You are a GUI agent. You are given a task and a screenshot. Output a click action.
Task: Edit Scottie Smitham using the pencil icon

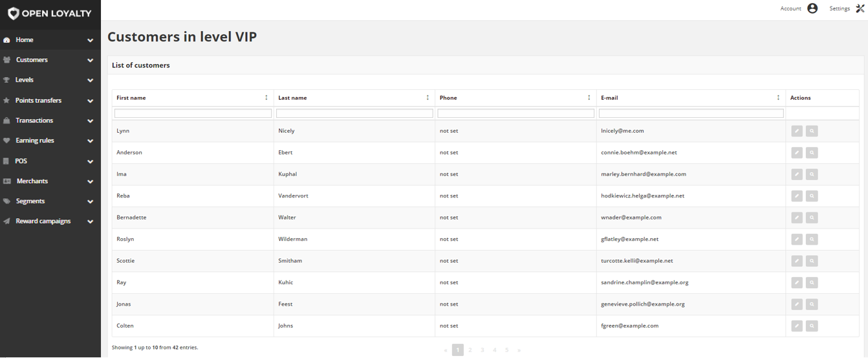click(797, 261)
